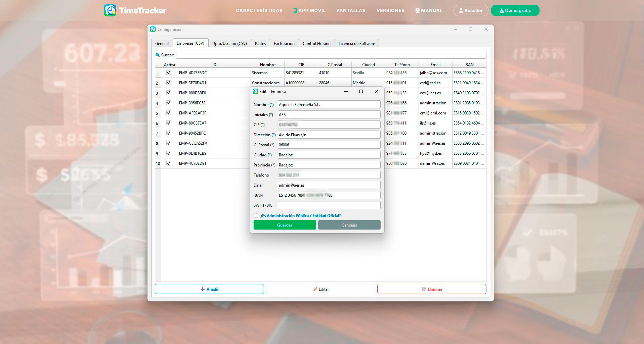Click the red Eliminar button

click(432, 289)
